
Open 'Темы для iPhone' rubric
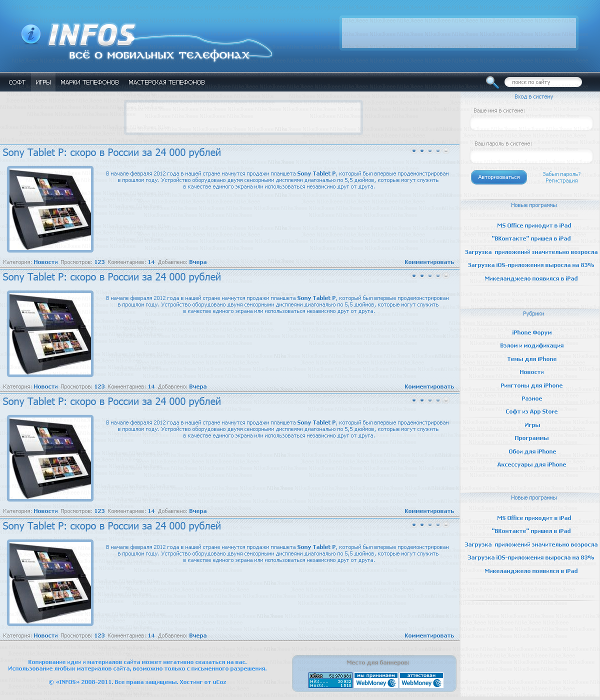tap(531, 359)
